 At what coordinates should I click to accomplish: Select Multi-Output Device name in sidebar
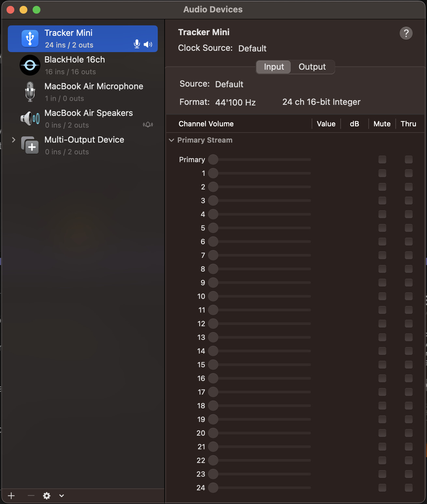[84, 140]
